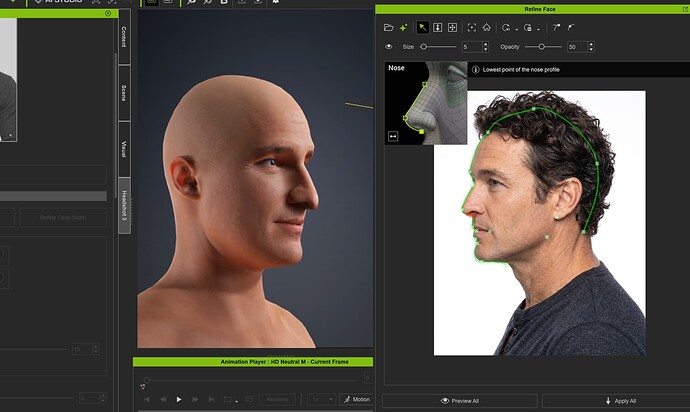Click the source photo thumbnail in left panel

point(8,79)
